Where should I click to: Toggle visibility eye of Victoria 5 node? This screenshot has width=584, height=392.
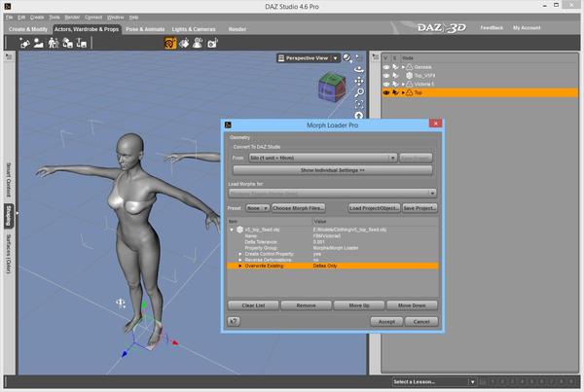[x=386, y=84]
